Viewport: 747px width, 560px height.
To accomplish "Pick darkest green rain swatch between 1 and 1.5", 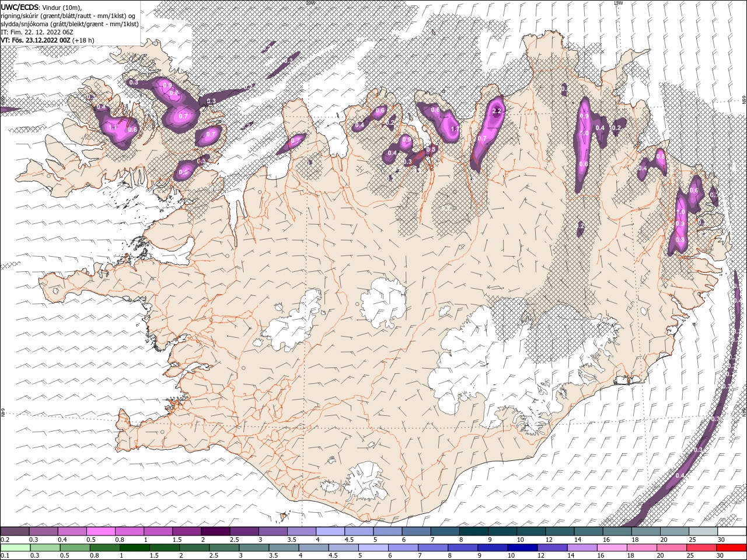I will 134,548.
